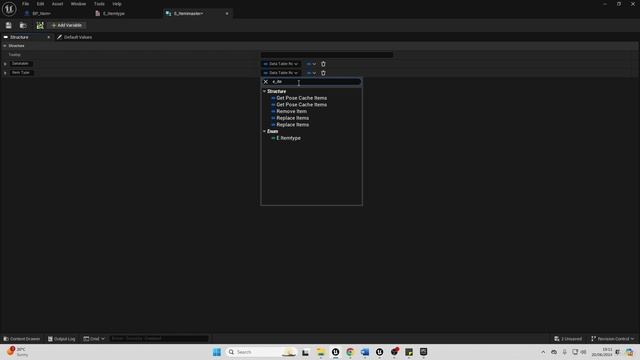This screenshot has width=640, height=360.
Task: Switch to the Default Values tab
Action: [x=74, y=37]
